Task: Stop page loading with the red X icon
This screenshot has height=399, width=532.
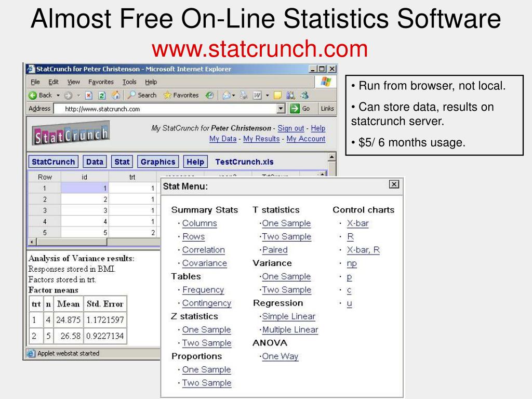Action: (88, 96)
